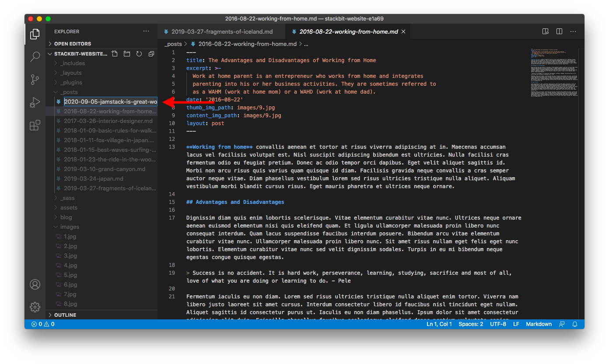Screen dimensions: 609x364
Task: Open 2019-03-10-grand-canyon.md file
Action: 101,169
